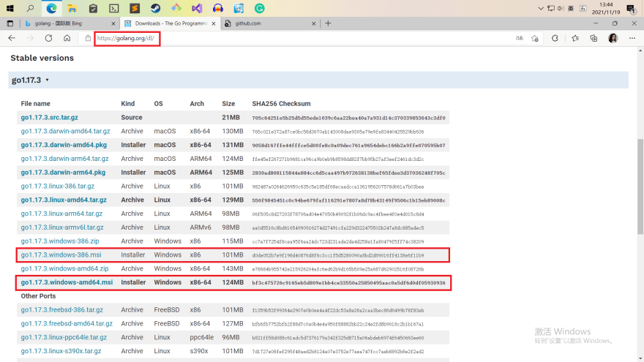The height and width of the screenshot is (362, 644).
Task: Click the page vertical scrollbar thumb
Action: click(x=640, y=186)
